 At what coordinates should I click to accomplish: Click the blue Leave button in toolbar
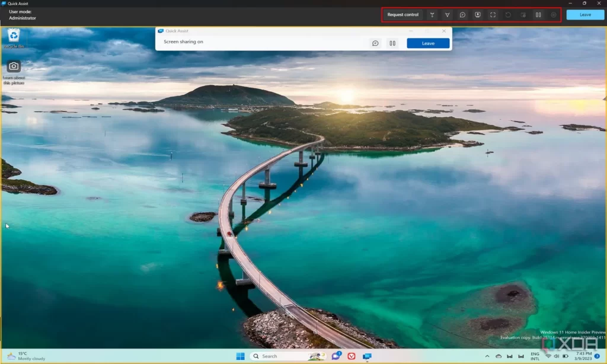tap(585, 15)
